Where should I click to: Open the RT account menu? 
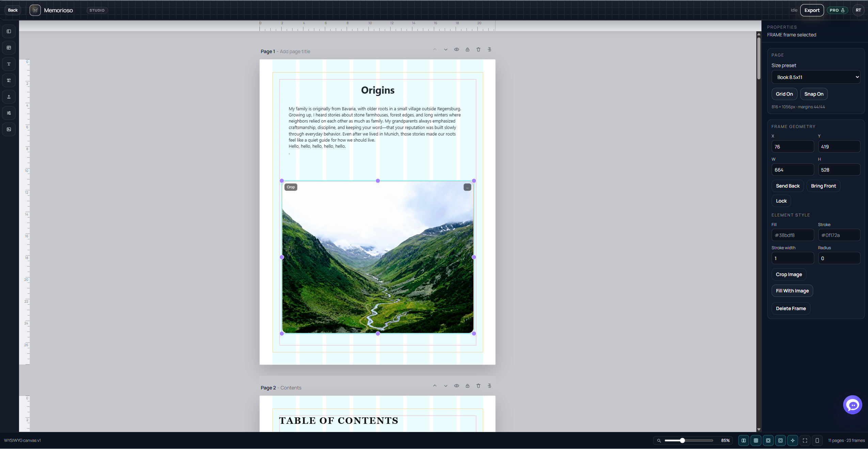(858, 10)
